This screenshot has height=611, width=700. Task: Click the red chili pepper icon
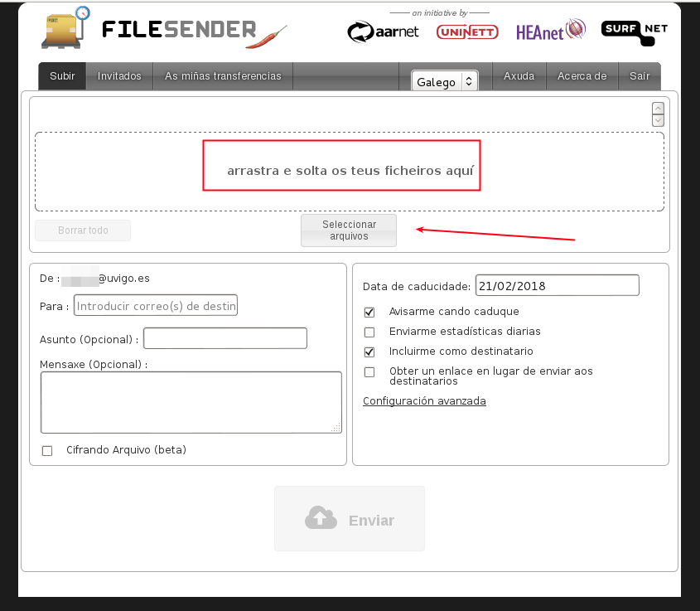(x=267, y=38)
